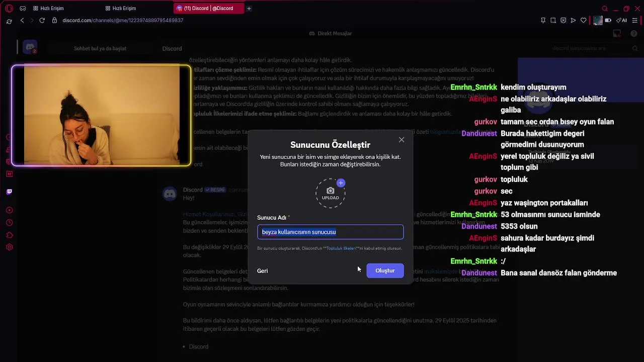Viewport: 644px width, 362px height.
Task: Open Twitch from the Opera sidebar
Action: tap(9, 192)
